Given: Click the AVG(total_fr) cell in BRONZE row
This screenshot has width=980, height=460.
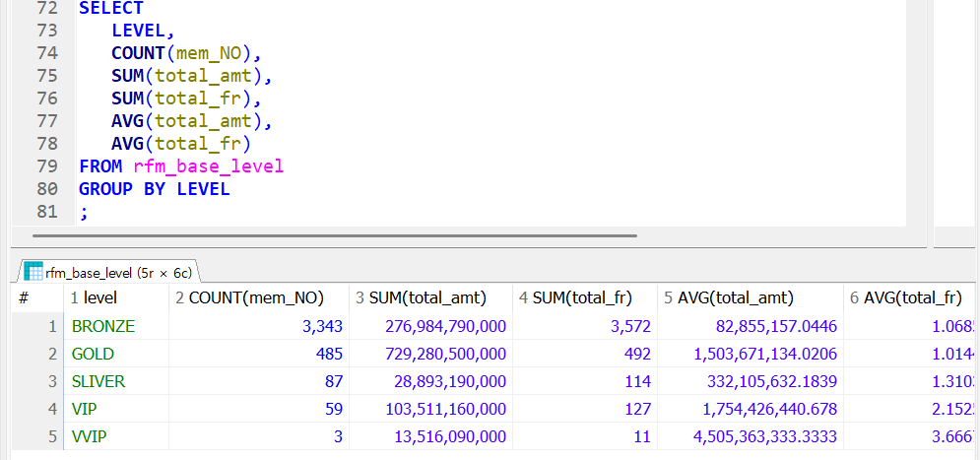Looking at the screenshot, I should (x=911, y=326).
